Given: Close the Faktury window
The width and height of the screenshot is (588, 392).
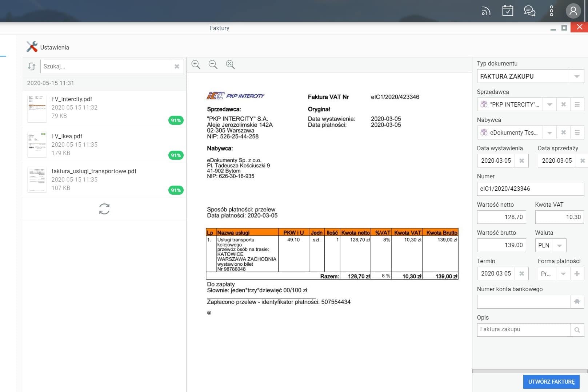Looking at the screenshot, I should pos(579,27).
